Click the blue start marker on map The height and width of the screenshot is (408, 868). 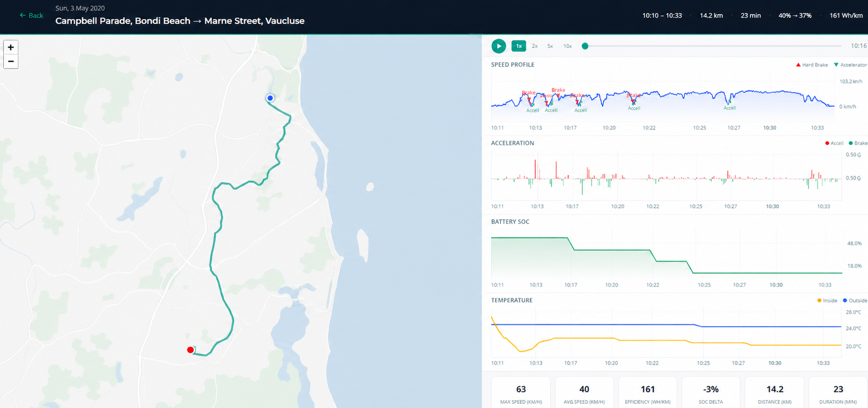270,98
